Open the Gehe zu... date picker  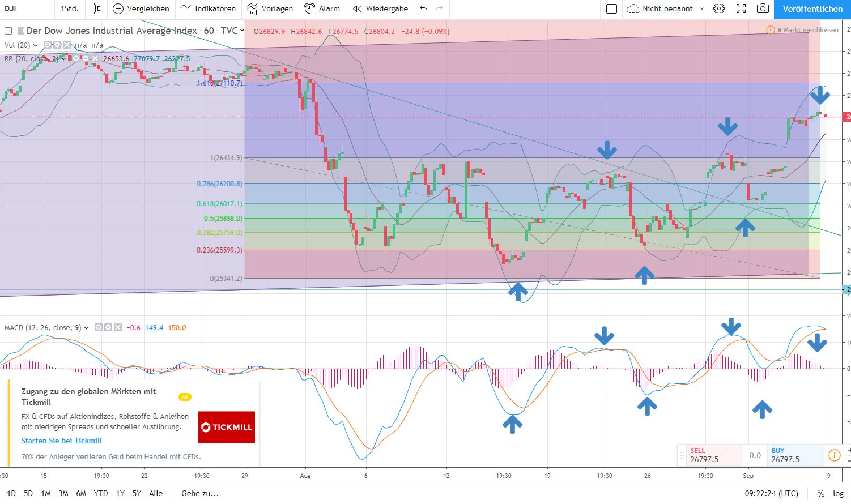click(x=199, y=493)
